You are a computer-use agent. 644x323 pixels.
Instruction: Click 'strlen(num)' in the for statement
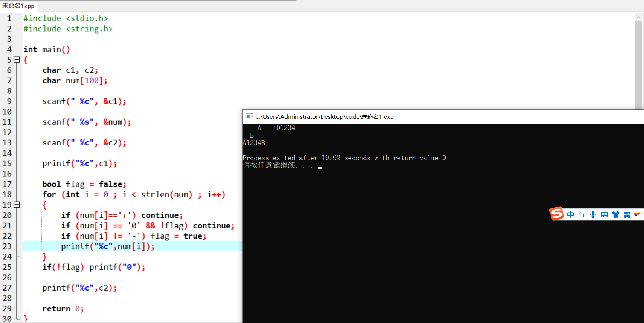tap(167, 195)
